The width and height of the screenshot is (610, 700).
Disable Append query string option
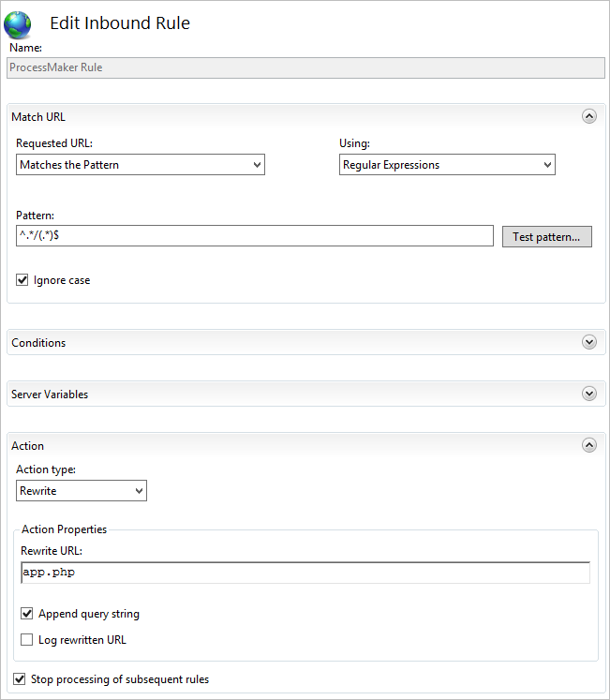[27, 614]
